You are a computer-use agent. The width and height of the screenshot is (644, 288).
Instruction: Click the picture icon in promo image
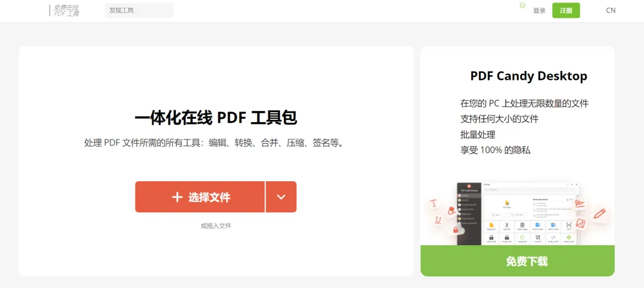580,223
